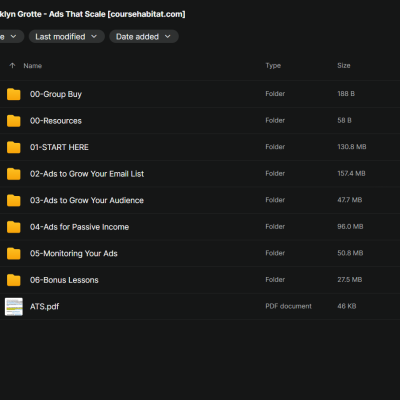Screen dimensions: 400x400
Task: Click the 130.8 MB size value
Action: coord(352,147)
